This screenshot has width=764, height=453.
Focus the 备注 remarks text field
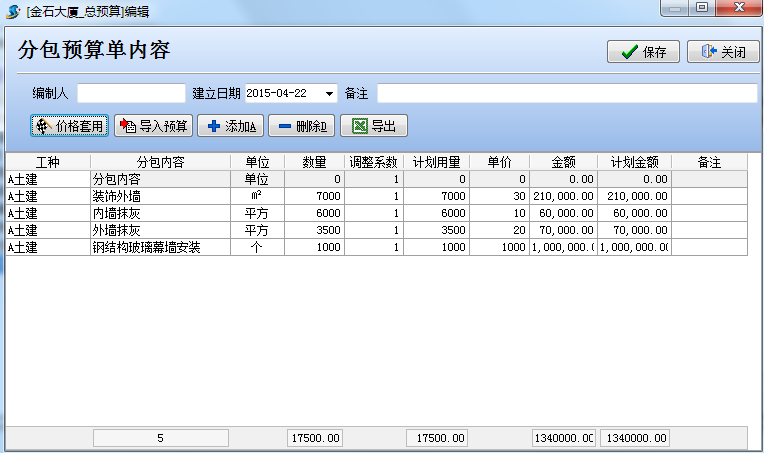tap(566, 93)
